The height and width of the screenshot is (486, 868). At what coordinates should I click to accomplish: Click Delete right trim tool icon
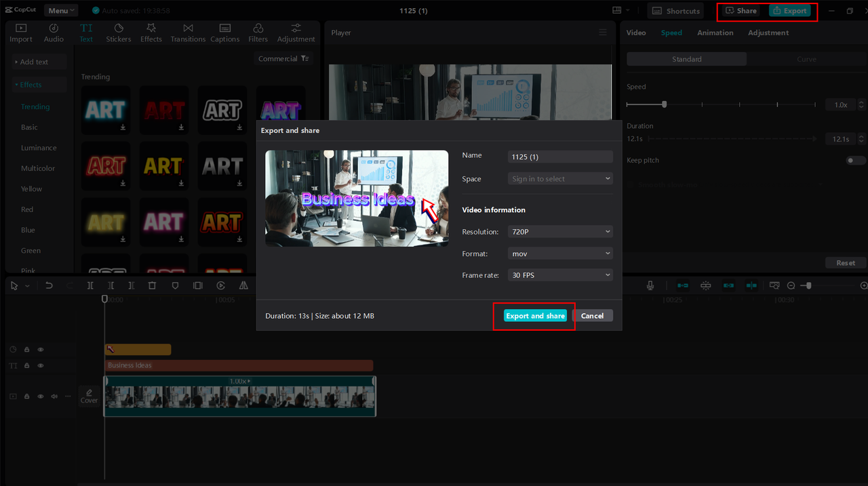pos(132,286)
